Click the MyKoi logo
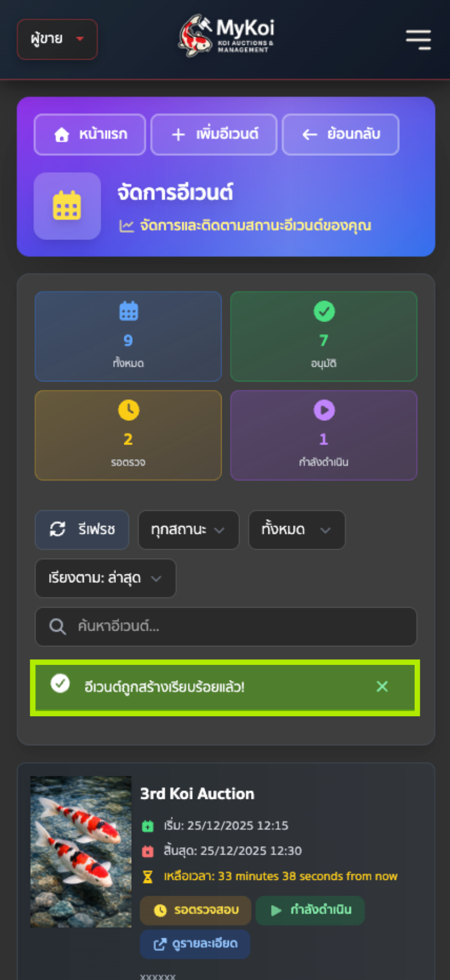 click(x=227, y=36)
